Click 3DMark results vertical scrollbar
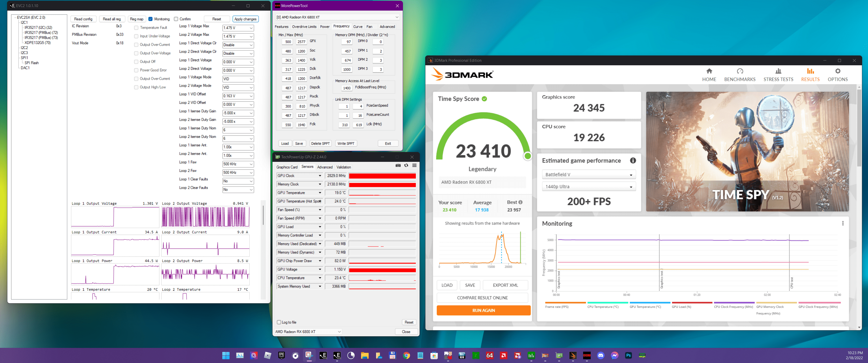This screenshot has width=868, height=363. [859, 128]
